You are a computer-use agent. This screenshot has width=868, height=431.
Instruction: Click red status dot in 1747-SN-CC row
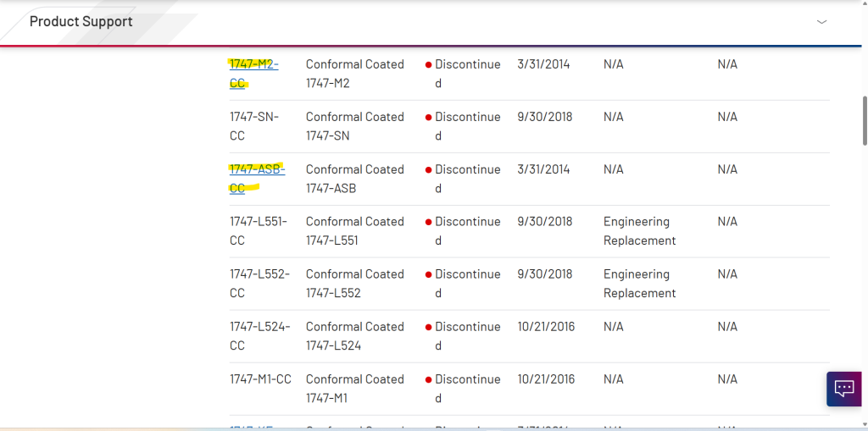pos(429,117)
